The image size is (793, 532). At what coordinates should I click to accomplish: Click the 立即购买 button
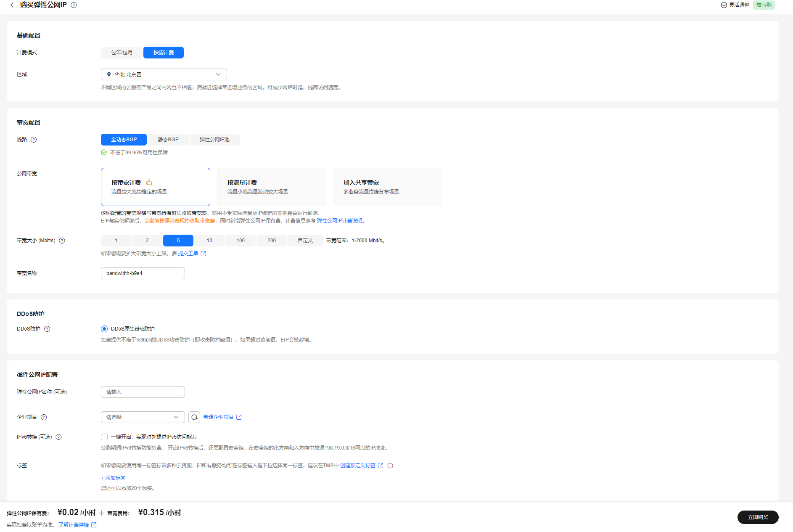(x=758, y=517)
